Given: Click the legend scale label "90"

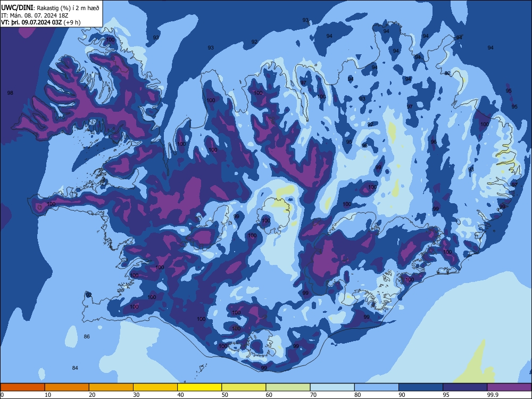Looking at the screenshot, I should pyautogui.click(x=402, y=395).
